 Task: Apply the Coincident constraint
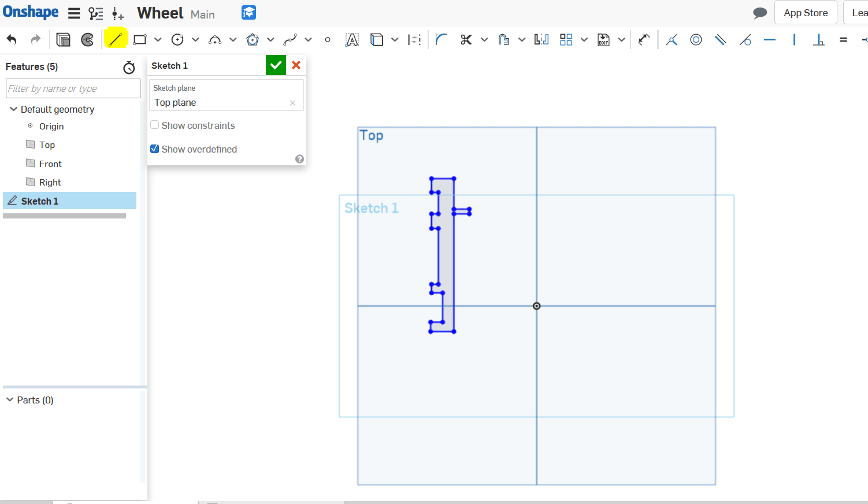(x=672, y=40)
